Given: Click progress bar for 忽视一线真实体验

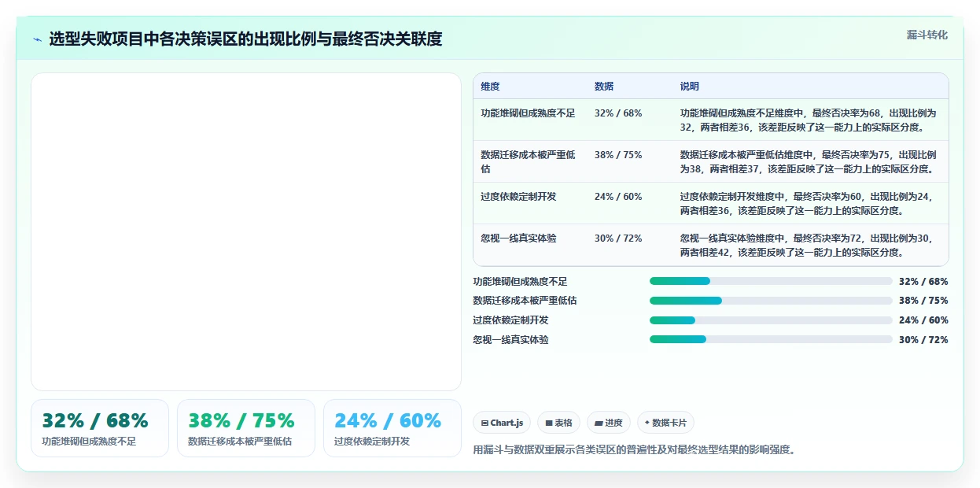Looking at the screenshot, I should [x=771, y=340].
